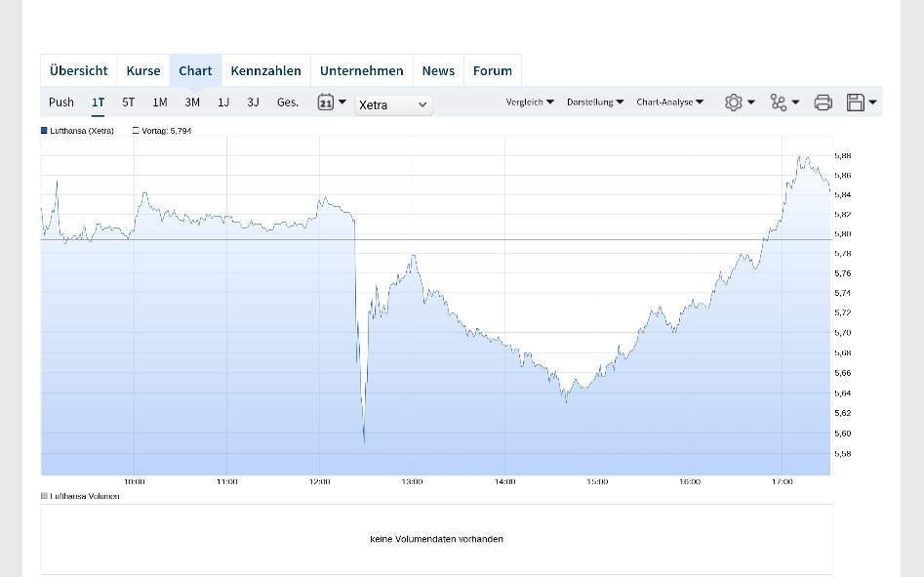The image size is (924, 577).
Task: Expand the Darstellung menu
Action: coord(595,103)
